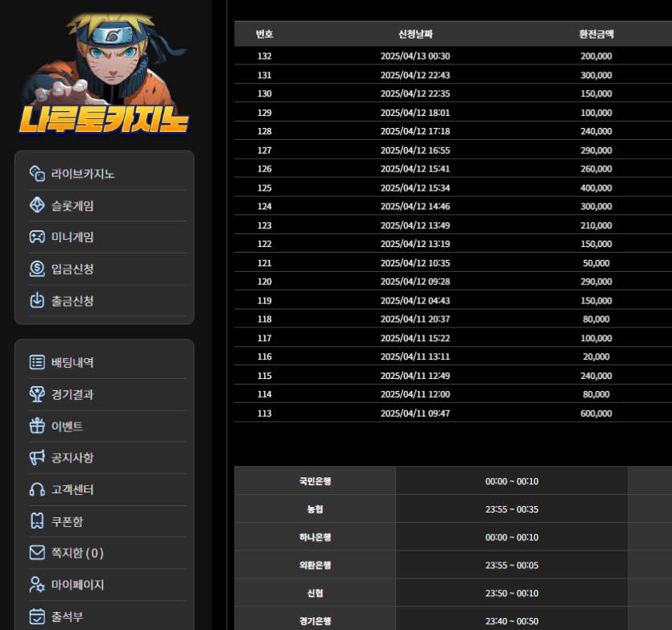Select the 국민은행 bank row
Screen dimensions: 672x630
coord(315,481)
